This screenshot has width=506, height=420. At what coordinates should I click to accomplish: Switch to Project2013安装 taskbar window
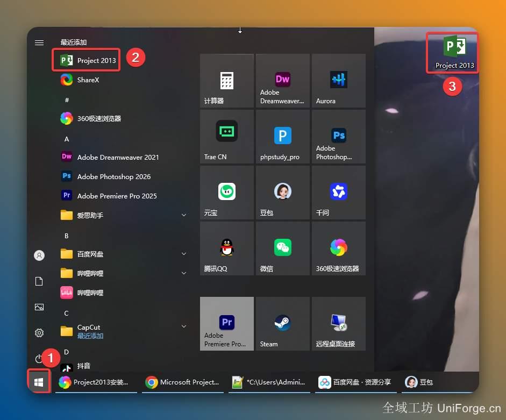click(x=96, y=382)
